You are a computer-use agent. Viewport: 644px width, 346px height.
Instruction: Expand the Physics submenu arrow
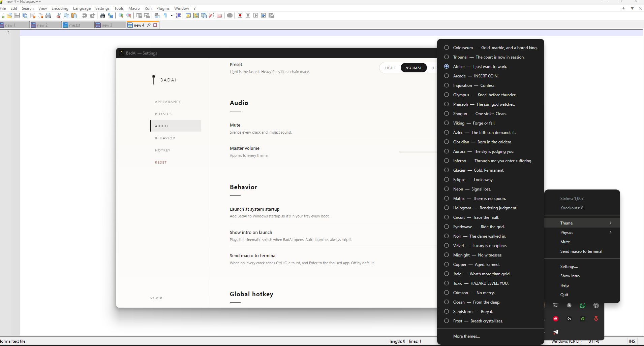tap(610, 232)
